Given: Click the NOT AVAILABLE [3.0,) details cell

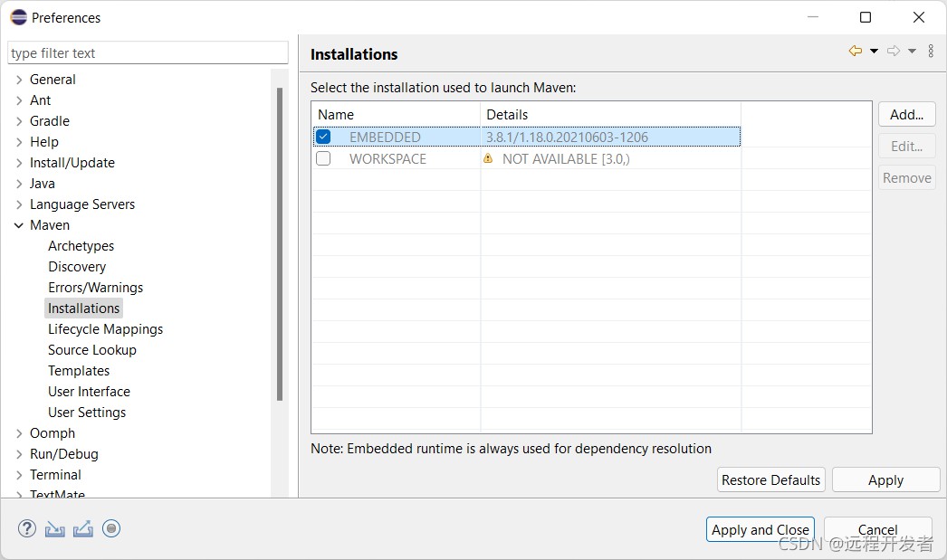Looking at the screenshot, I should (566, 158).
